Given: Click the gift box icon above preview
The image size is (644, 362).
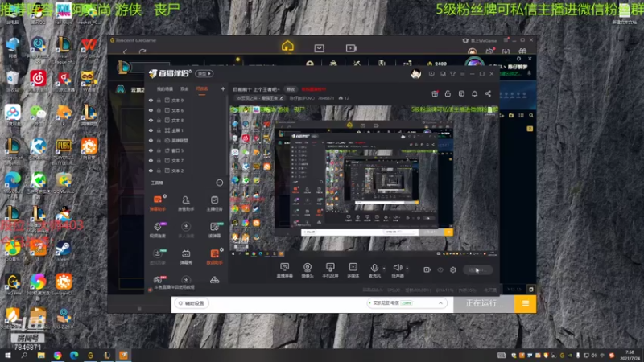Looking at the screenshot, I should [435, 93].
